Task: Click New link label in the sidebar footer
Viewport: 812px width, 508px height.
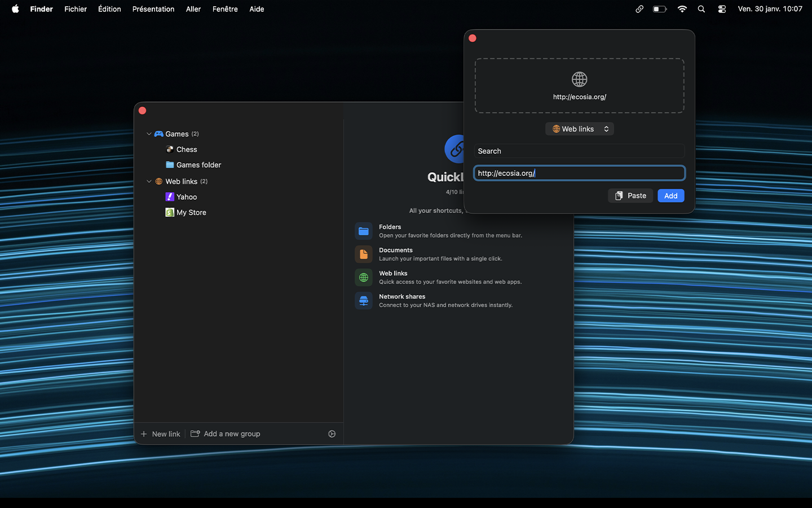Action: point(166,434)
